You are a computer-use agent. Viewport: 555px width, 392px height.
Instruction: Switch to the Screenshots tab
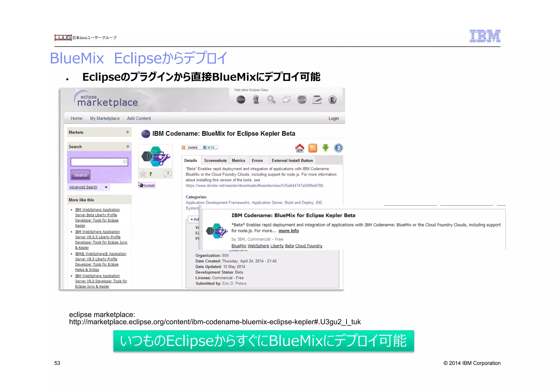point(215,160)
